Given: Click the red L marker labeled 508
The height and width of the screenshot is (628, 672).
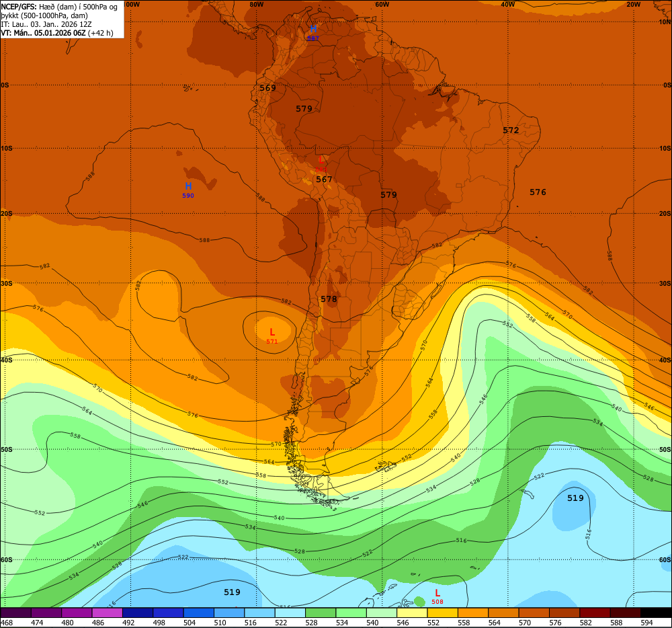Looking at the screenshot, I should 437,593.
